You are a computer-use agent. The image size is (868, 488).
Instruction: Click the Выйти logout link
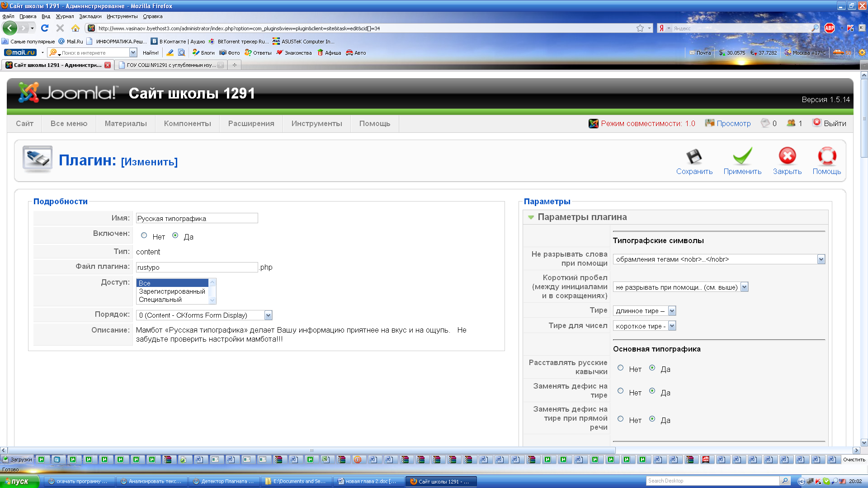(x=835, y=123)
